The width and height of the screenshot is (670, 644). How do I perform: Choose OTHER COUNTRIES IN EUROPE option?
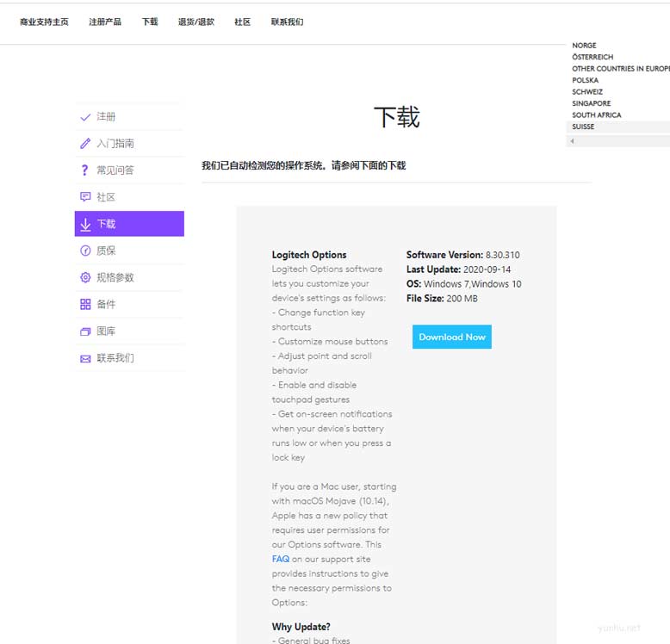[x=621, y=68]
